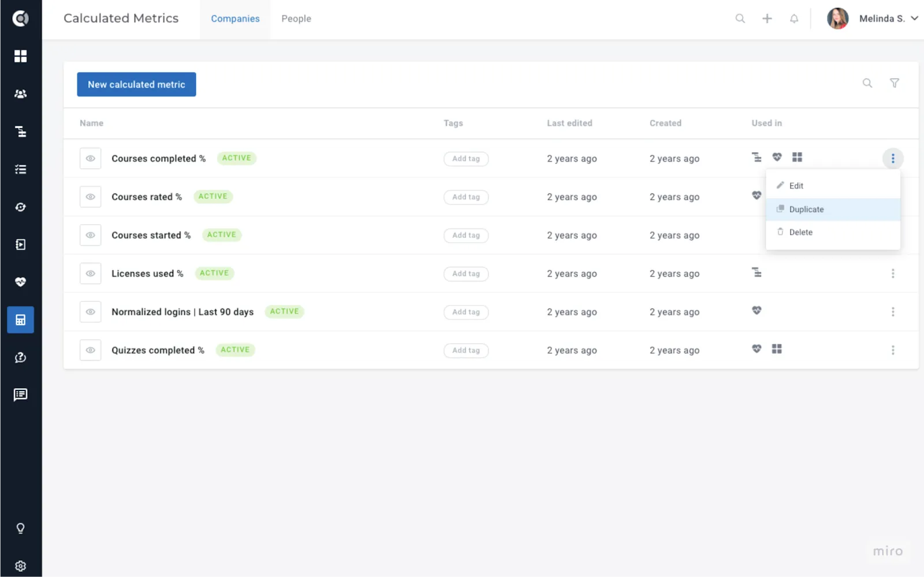Choose Duplicate from the context menu
The image size is (924, 577).
[833, 209]
